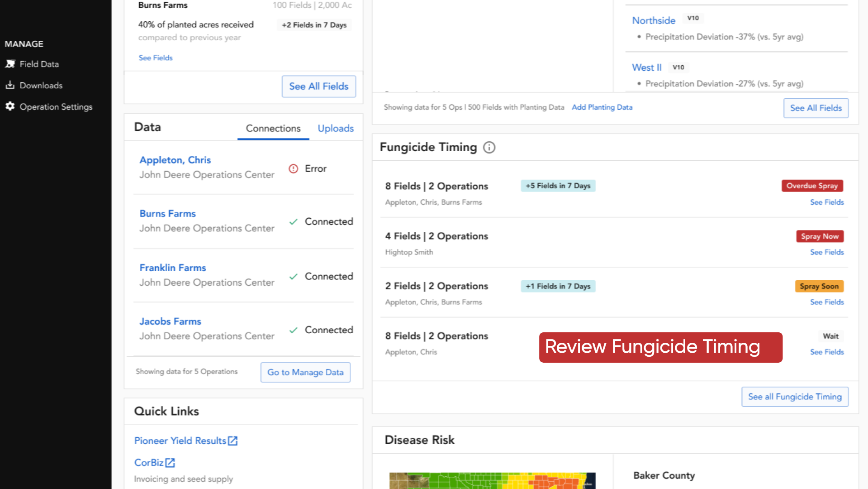Click the disease risk map thumbnail
This screenshot has height=489, width=868.
492,480
